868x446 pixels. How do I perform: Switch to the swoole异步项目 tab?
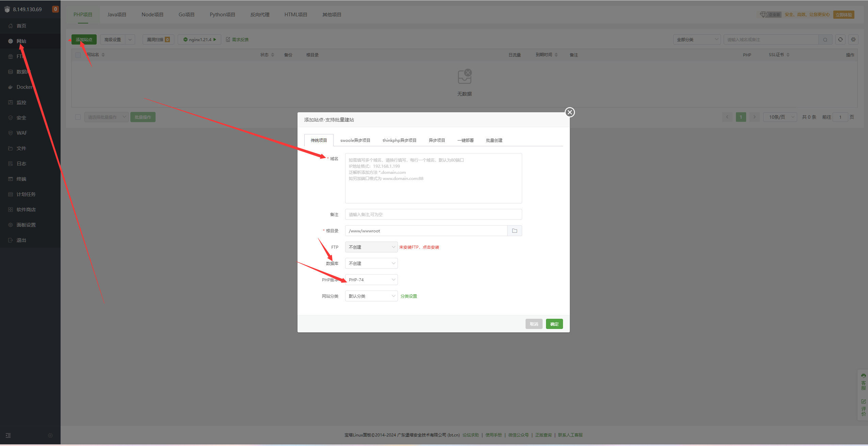[355, 141]
